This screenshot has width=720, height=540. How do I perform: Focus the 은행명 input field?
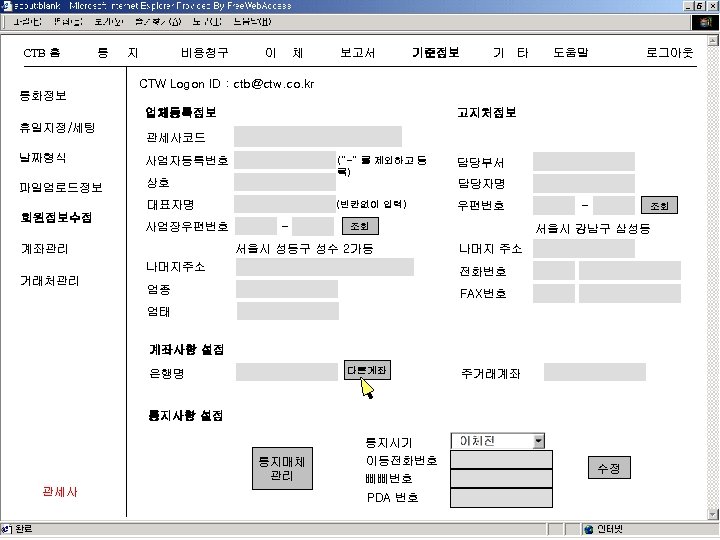click(x=287, y=372)
